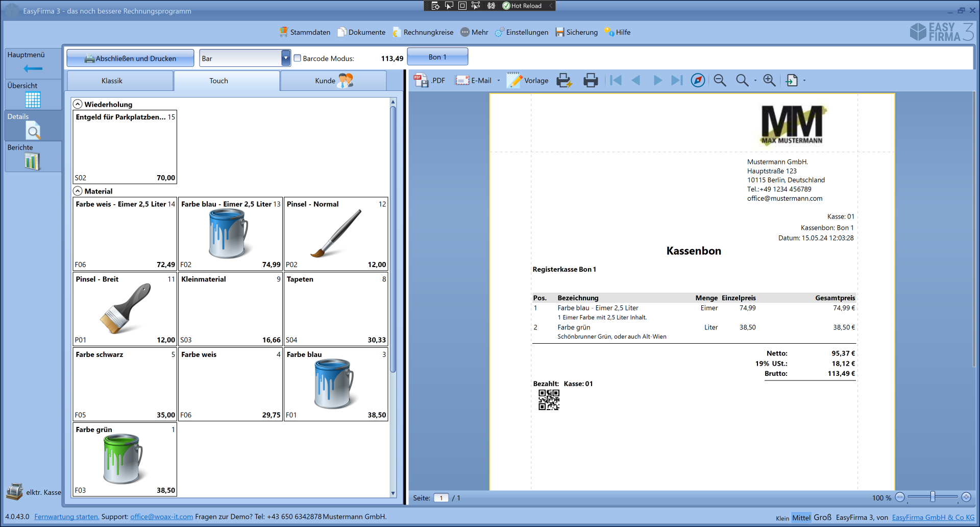Image resolution: width=980 pixels, height=527 pixels.
Task: Jump to last page of preview
Action: point(677,80)
